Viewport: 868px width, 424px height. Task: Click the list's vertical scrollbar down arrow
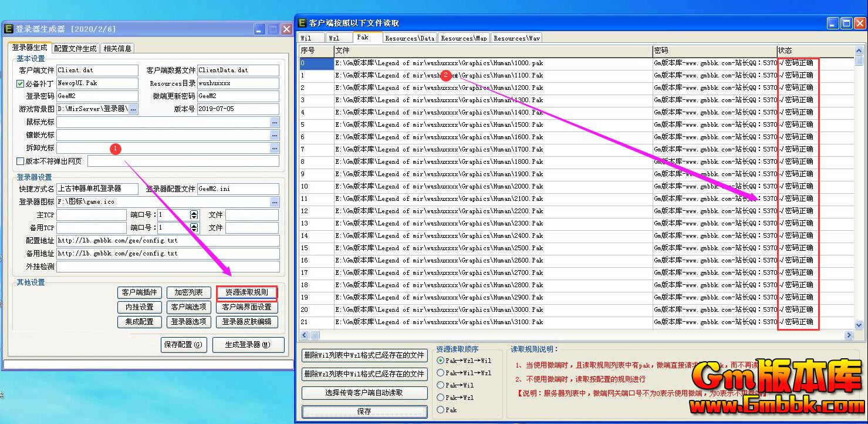click(x=859, y=325)
